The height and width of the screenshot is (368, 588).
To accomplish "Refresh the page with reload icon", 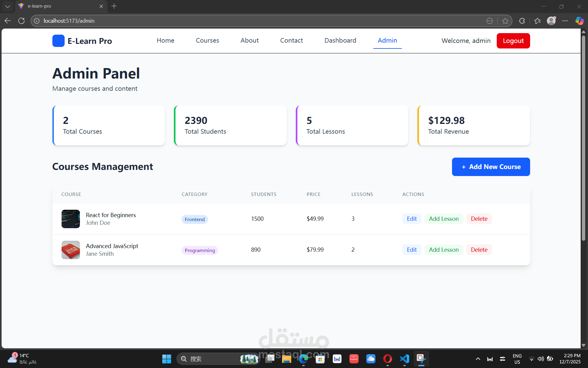I will [x=21, y=21].
